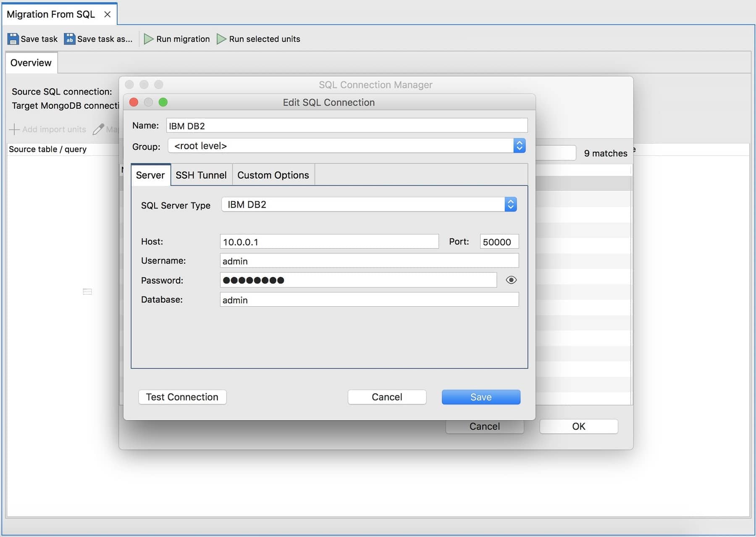
Task: Click the Add import units plus icon
Action: (x=14, y=129)
